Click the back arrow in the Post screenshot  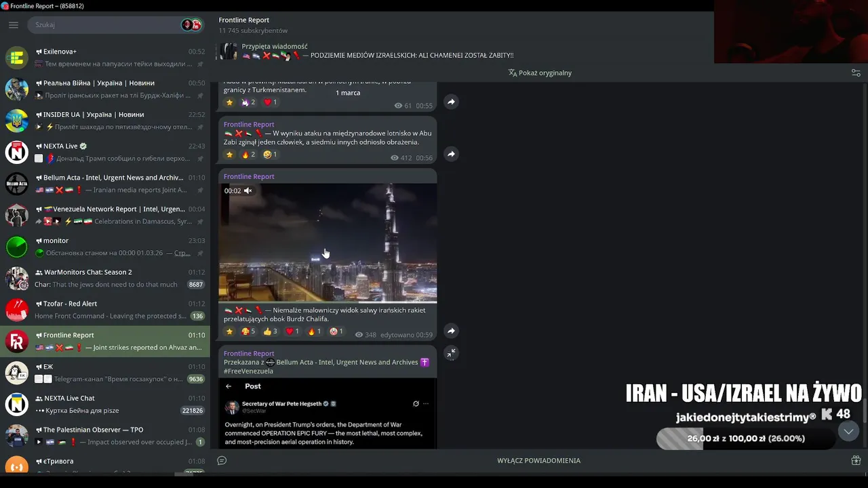point(229,386)
